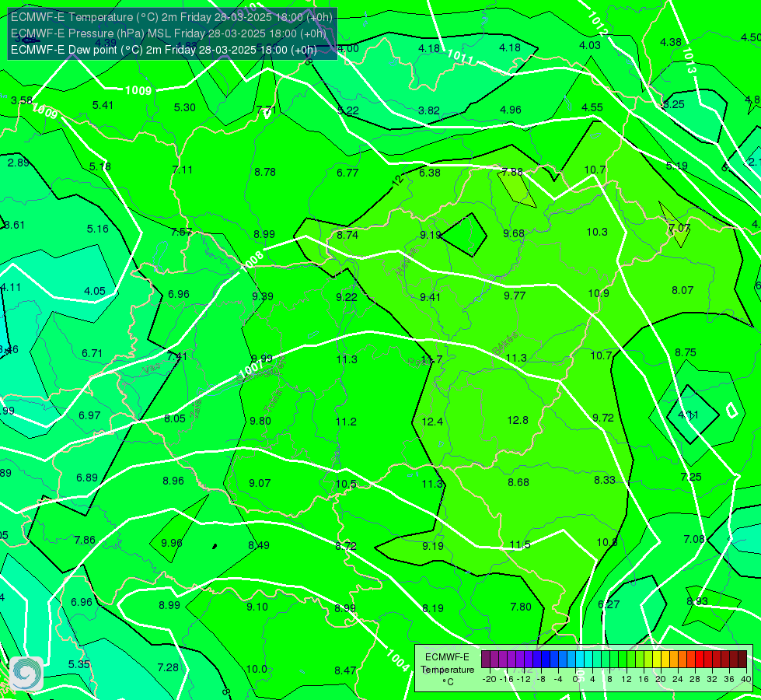Click the 9.22 temperature value
The image size is (761, 700).
coord(347,297)
